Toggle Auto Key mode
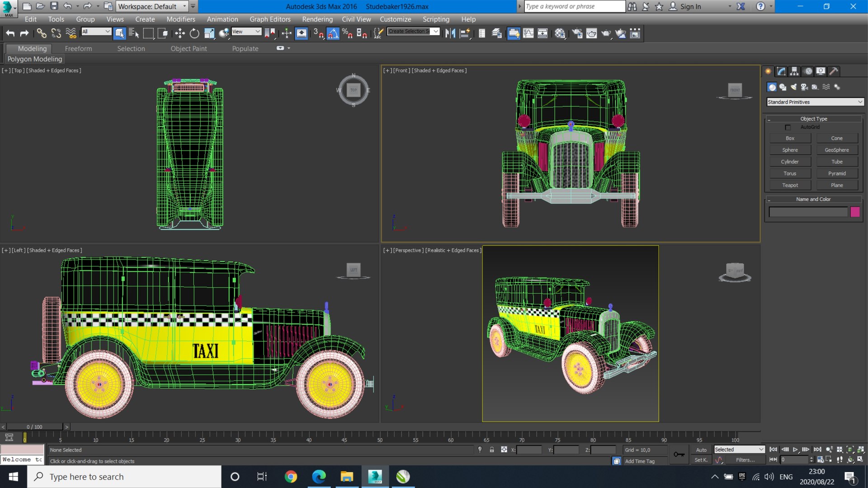The width and height of the screenshot is (868, 488). [x=701, y=450]
